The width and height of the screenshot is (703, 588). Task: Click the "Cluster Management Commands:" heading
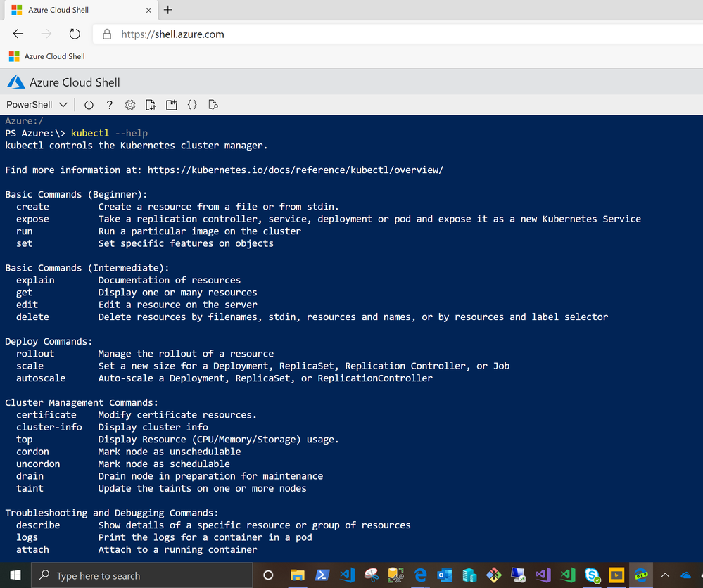tap(82, 402)
